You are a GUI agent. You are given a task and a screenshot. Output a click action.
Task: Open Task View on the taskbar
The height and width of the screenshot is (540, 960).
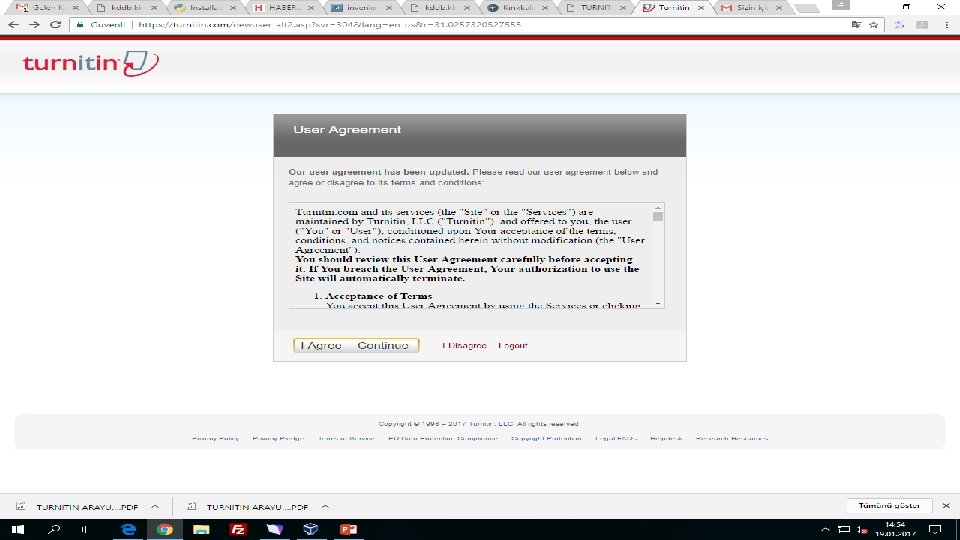(84, 529)
